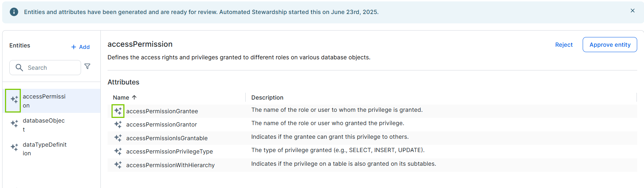Click the sparkle icon beside databaseObject entity

tap(14, 124)
